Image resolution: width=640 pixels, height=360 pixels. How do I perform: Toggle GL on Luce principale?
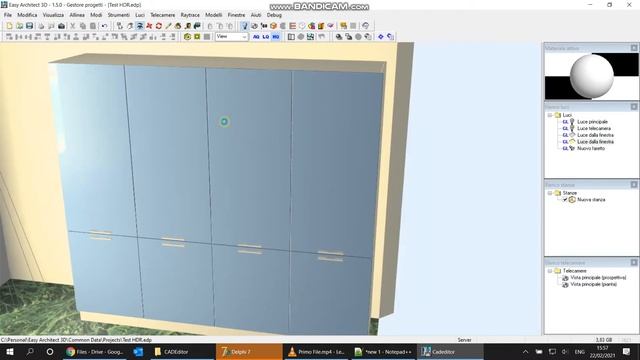pyautogui.click(x=565, y=122)
